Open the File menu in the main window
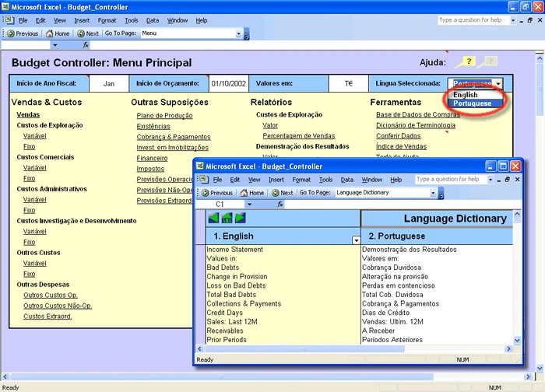 [23, 20]
